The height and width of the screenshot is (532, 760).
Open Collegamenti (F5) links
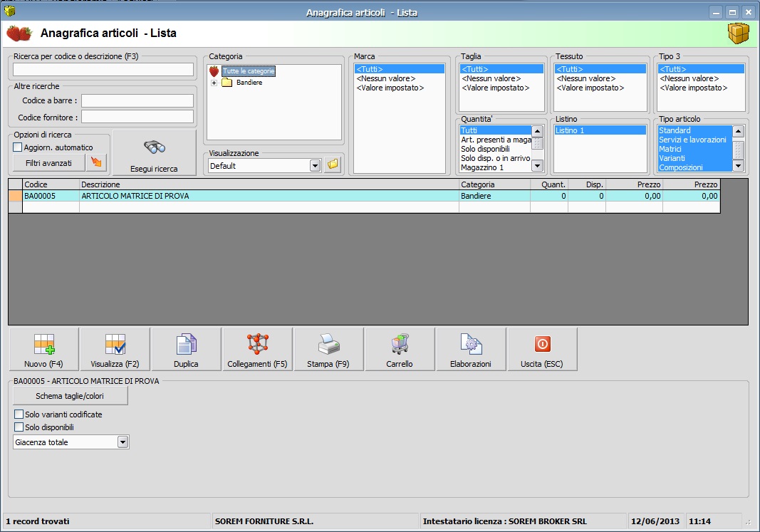coord(257,350)
